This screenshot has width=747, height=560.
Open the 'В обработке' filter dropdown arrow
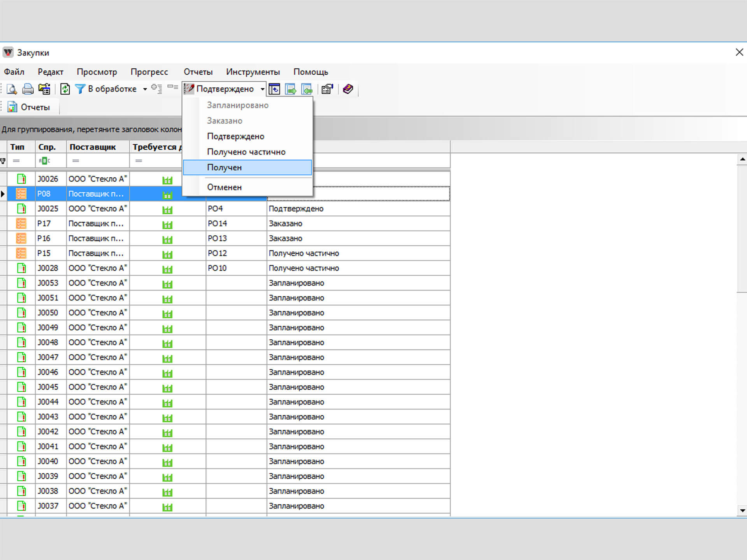point(145,89)
